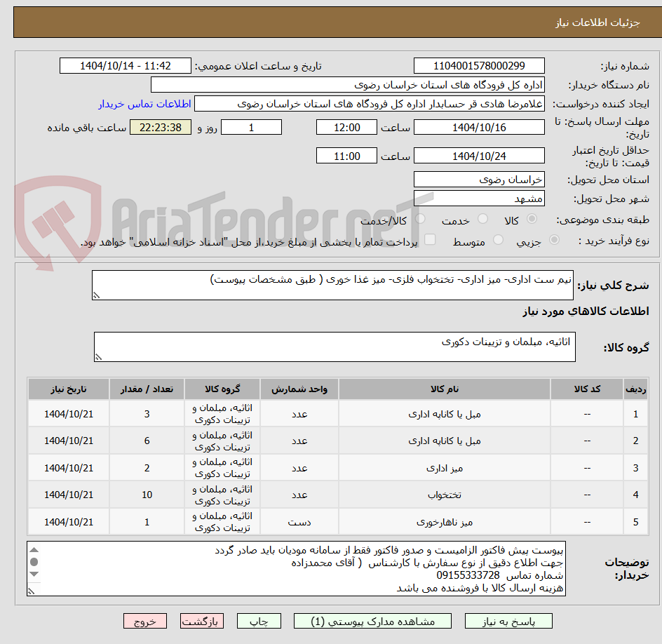This screenshot has width=662, height=644.
Task: Click date 1404/10/21 in میز اداری row
Action: click(69, 468)
